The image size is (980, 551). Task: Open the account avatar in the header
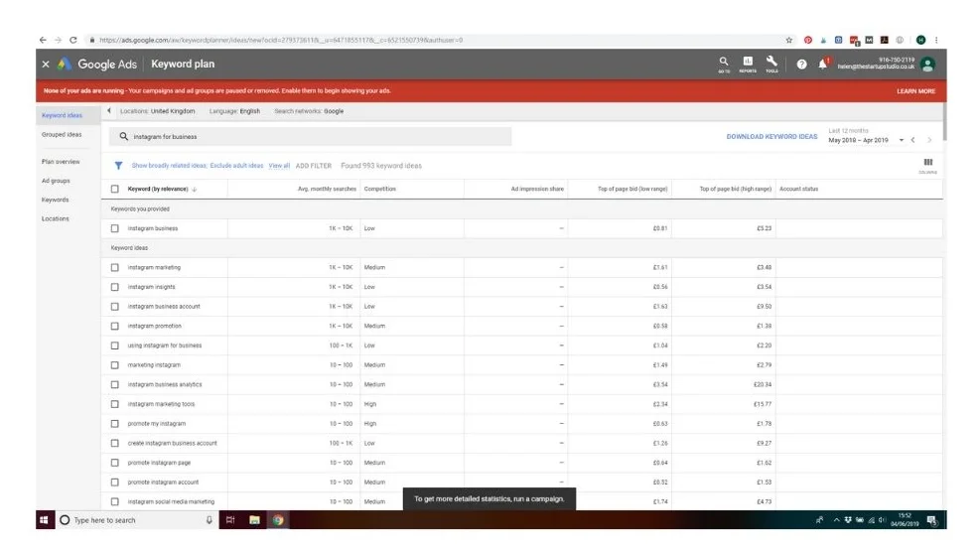pyautogui.click(x=927, y=65)
